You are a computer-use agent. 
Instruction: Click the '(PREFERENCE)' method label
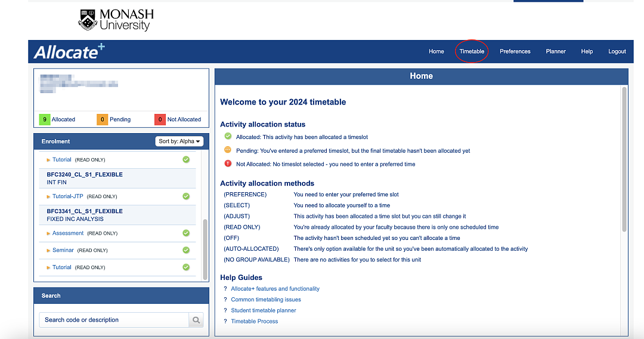tap(245, 195)
